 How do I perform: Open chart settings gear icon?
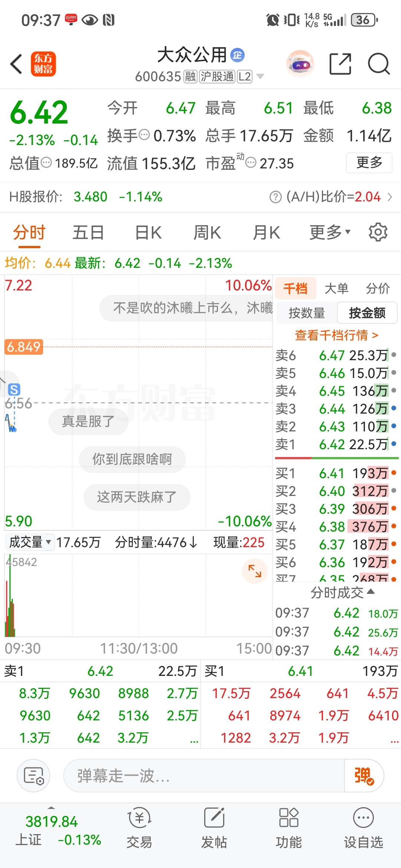[378, 232]
